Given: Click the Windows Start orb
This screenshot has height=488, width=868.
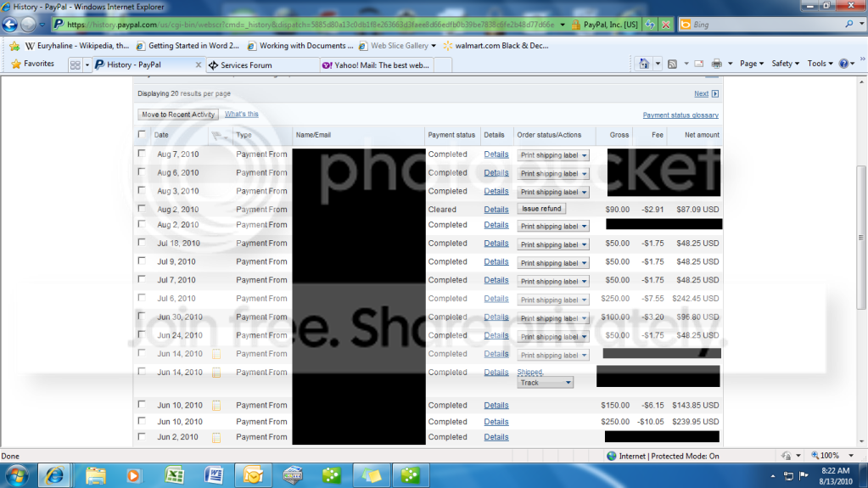Looking at the screenshot, I should pos(17,475).
